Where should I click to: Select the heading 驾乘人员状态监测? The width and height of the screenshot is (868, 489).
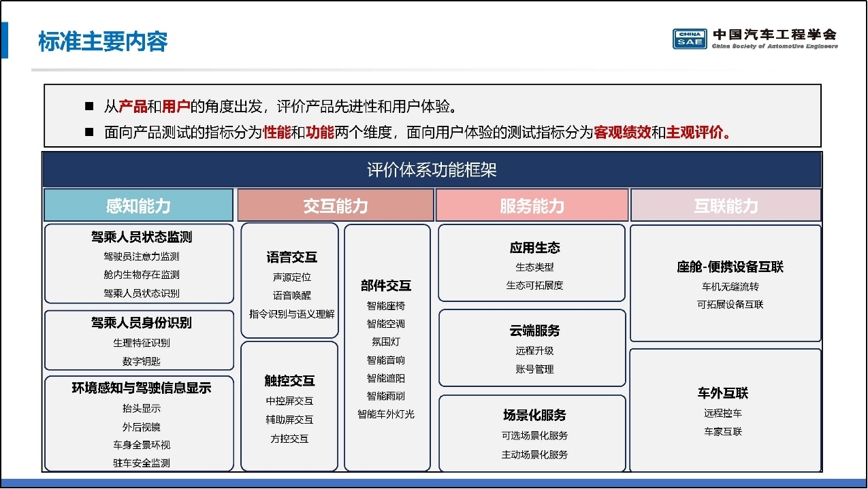point(142,237)
